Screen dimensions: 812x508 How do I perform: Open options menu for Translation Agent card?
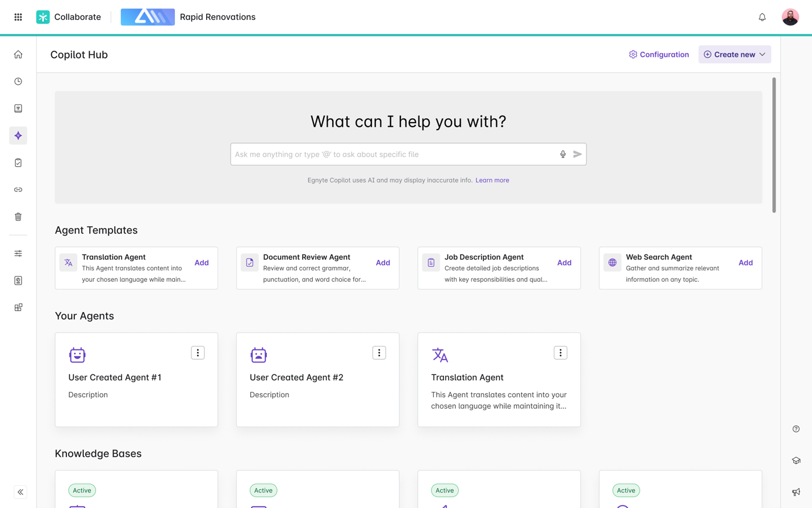[x=560, y=353]
